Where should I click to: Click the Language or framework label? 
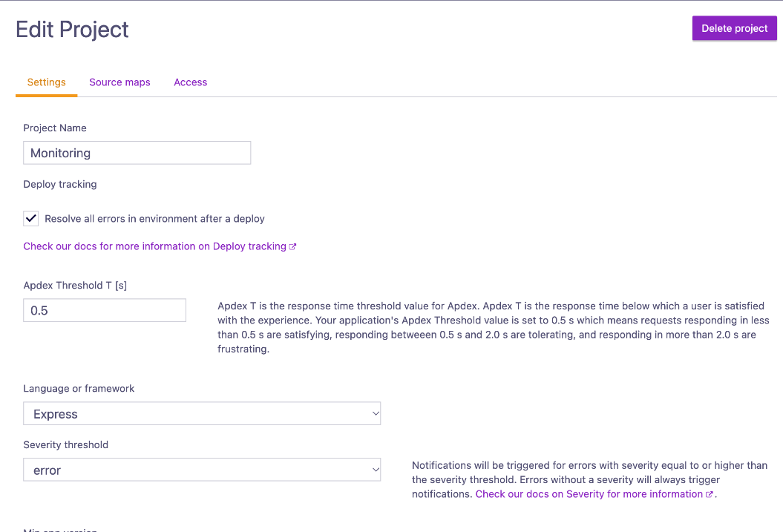79,388
